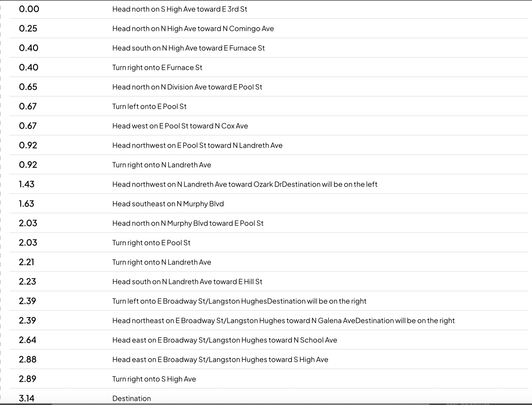Click 'Head northwest on E Pool St' row

269,145
